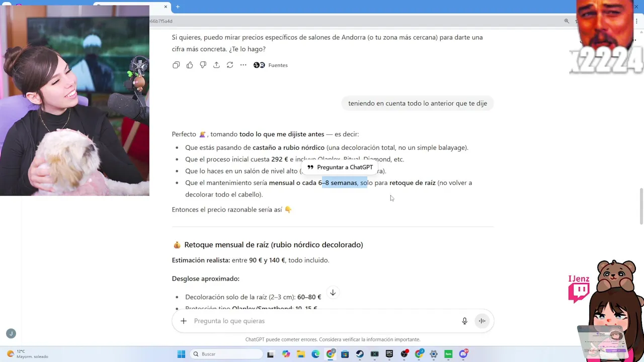The image size is (644, 362).
Task: Open File Explorer from taskbar
Action: [301, 354]
